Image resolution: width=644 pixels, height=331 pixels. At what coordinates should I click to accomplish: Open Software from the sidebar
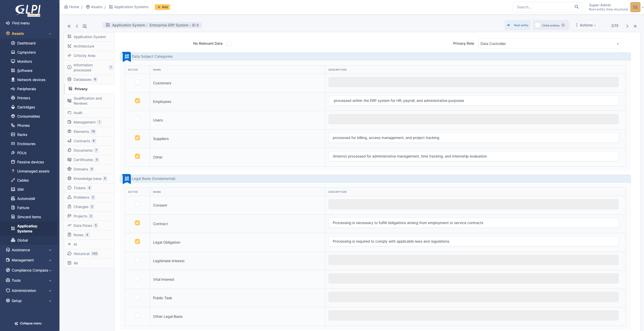click(x=25, y=71)
